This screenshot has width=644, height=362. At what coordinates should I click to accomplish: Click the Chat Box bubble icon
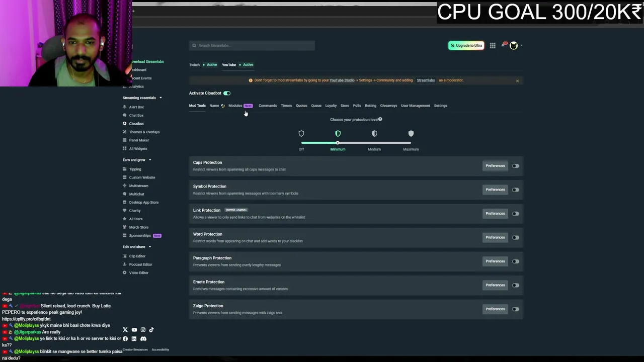tap(125, 115)
